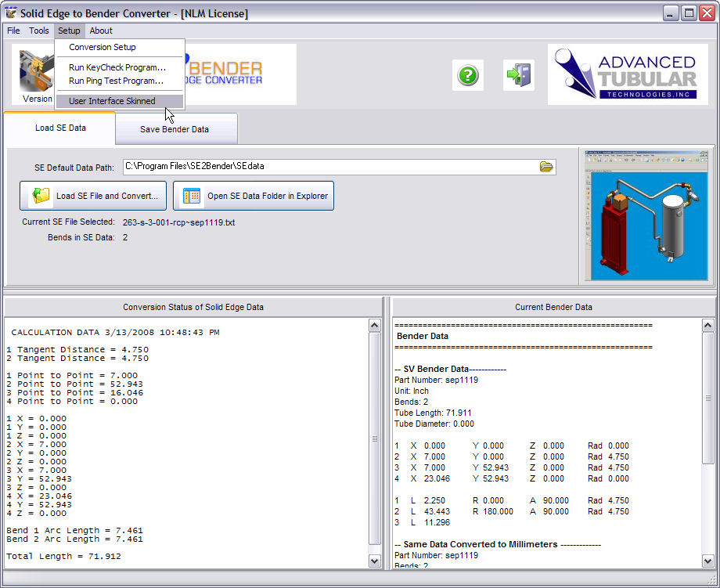Open the File menu
The height and width of the screenshot is (588, 720).
pos(13,31)
